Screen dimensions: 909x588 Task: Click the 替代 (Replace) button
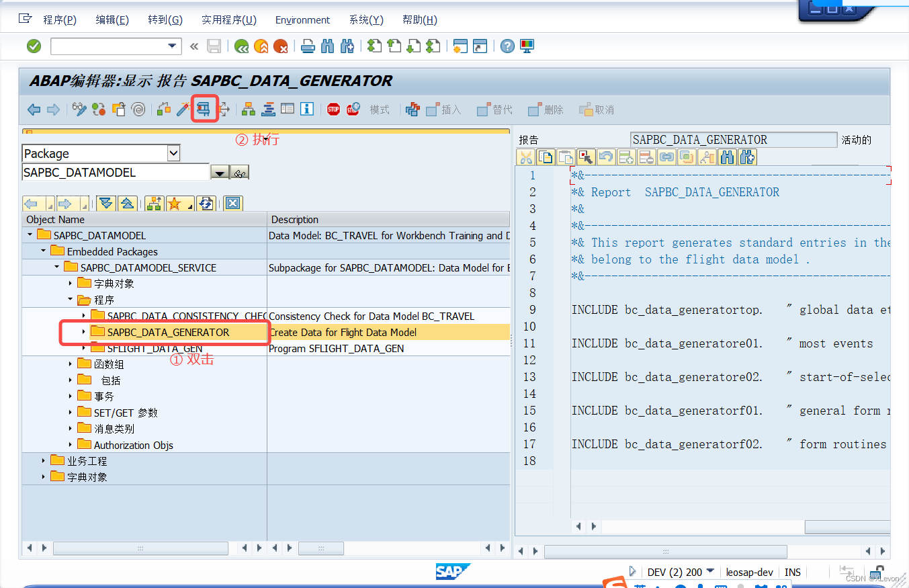pos(495,110)
